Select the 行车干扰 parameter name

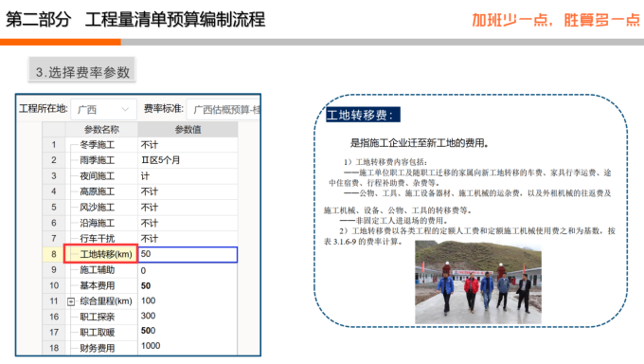(x=98, y=239)
